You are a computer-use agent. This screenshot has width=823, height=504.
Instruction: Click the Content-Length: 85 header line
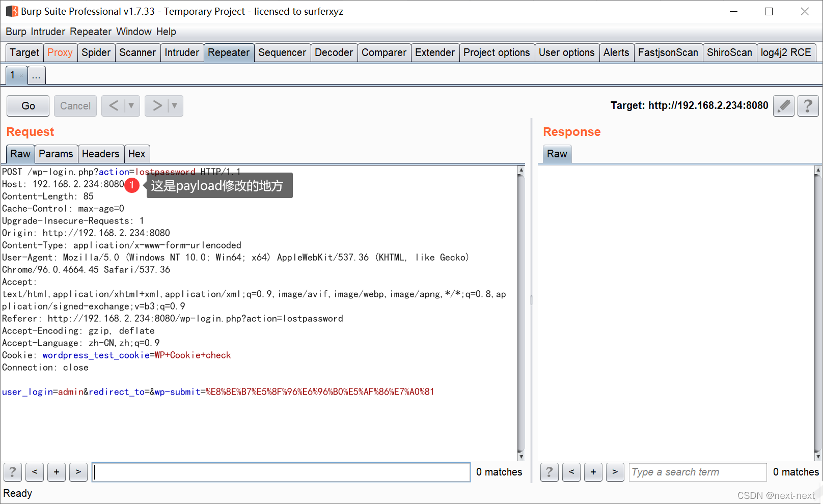coord(48,197)
